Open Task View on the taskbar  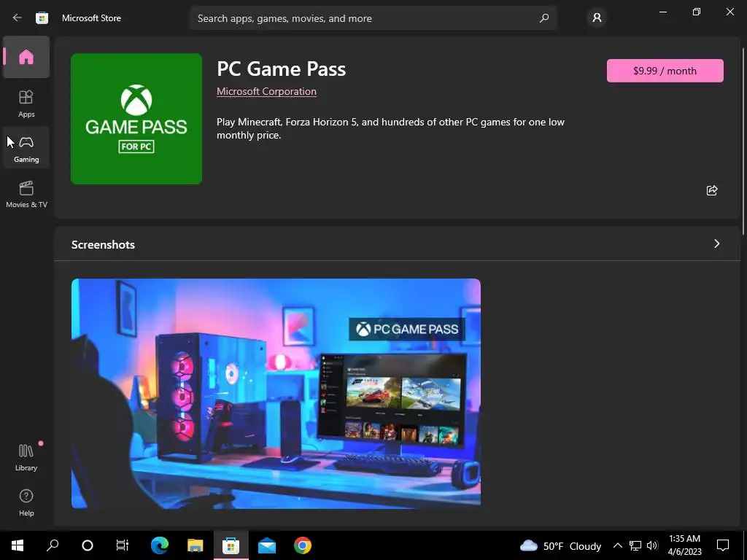click(x=123, y=545)
